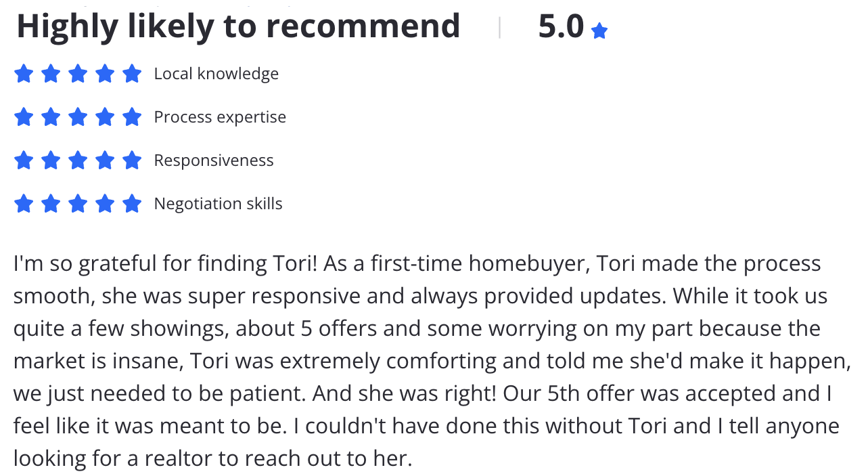
Task: Click the star beside the 5.0 rating
Action: tap(599, 30)
